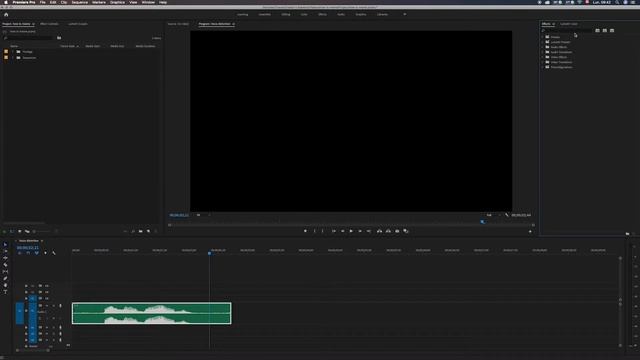Expand the Audio Transitions folder
Screen dimensions: 640x360
pos(542,52)
